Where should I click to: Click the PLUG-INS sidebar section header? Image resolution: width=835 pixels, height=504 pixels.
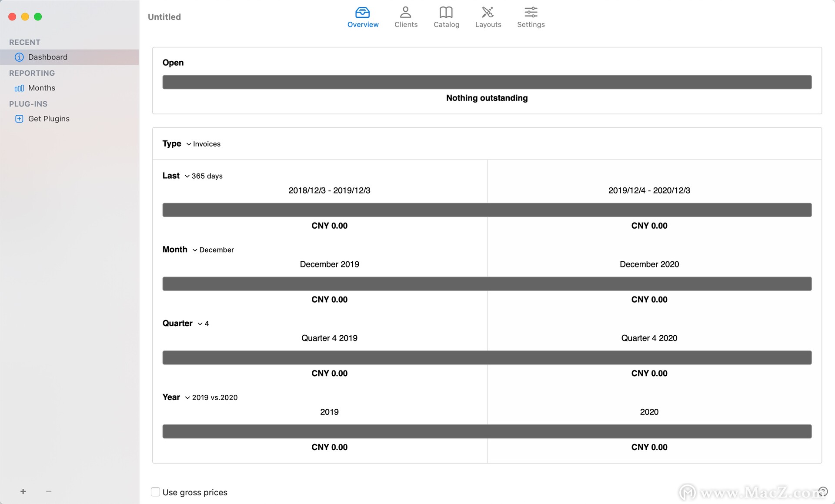click(28, 104)
